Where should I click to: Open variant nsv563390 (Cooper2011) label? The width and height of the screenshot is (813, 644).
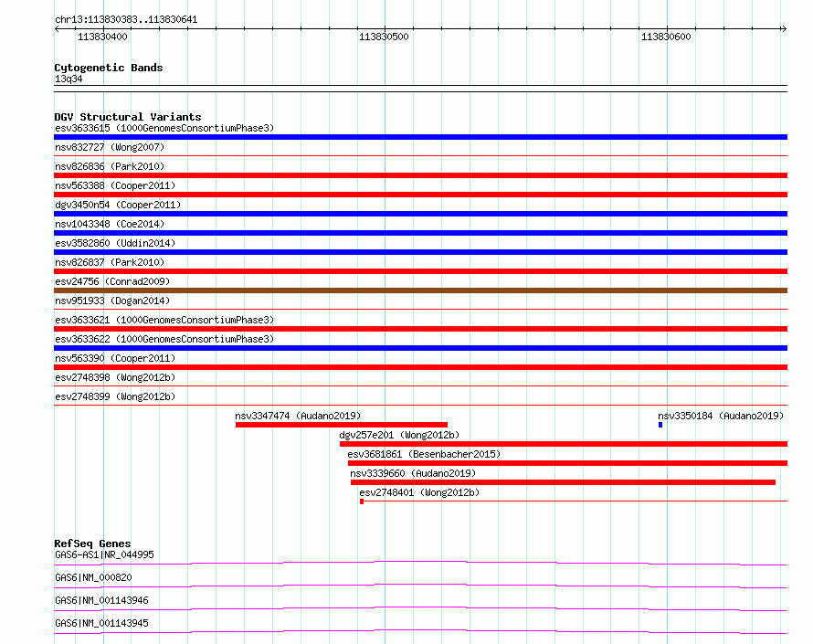click(115, 358)
